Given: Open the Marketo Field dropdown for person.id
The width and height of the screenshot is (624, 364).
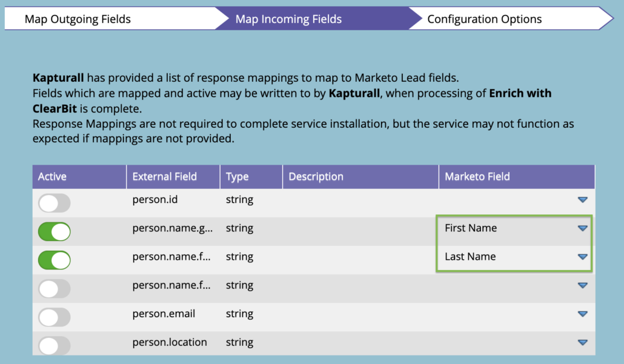Looking at the screenshot, I should point(583,200).
